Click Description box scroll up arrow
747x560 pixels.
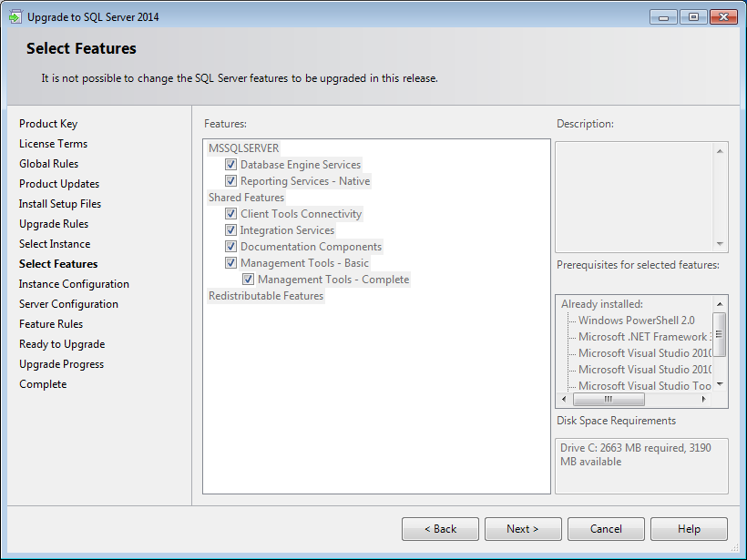click(720, 151)
